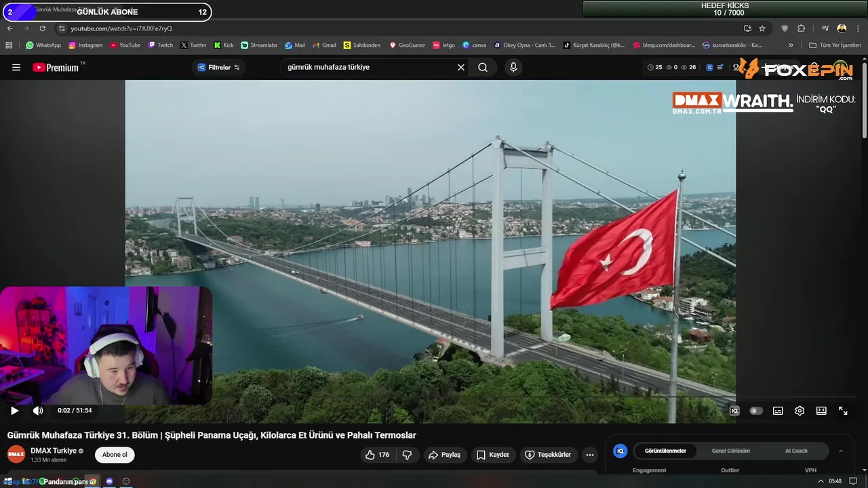868x488 pixels.
Task: Click the blue vidIQ panel logo
Action: [620, 451]
